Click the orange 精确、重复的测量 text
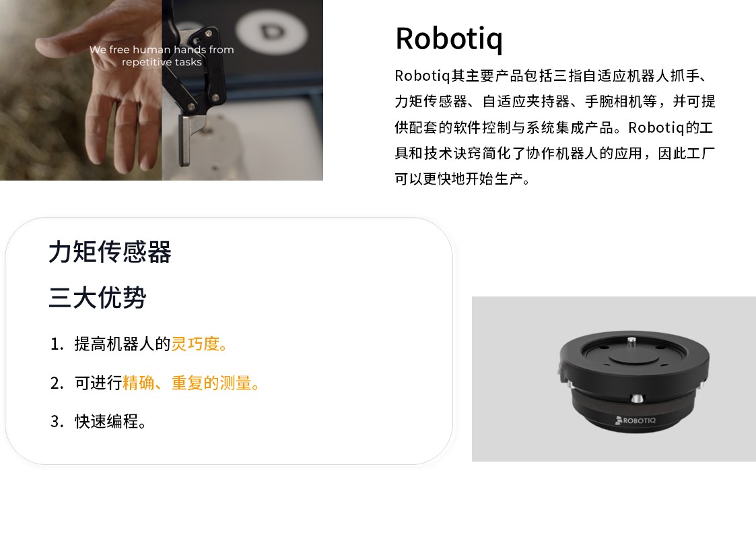Viewport: 756px width, 535px height. (191, 383)
